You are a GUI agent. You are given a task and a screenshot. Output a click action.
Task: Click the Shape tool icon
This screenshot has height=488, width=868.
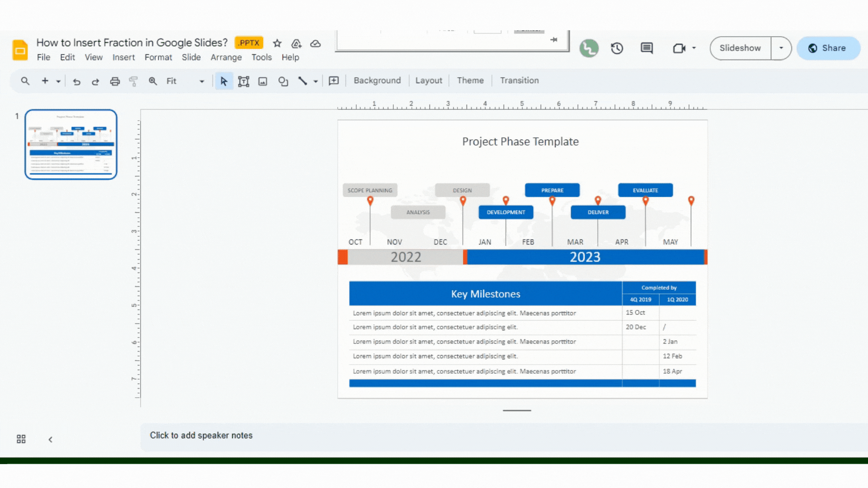pos(283,80)
